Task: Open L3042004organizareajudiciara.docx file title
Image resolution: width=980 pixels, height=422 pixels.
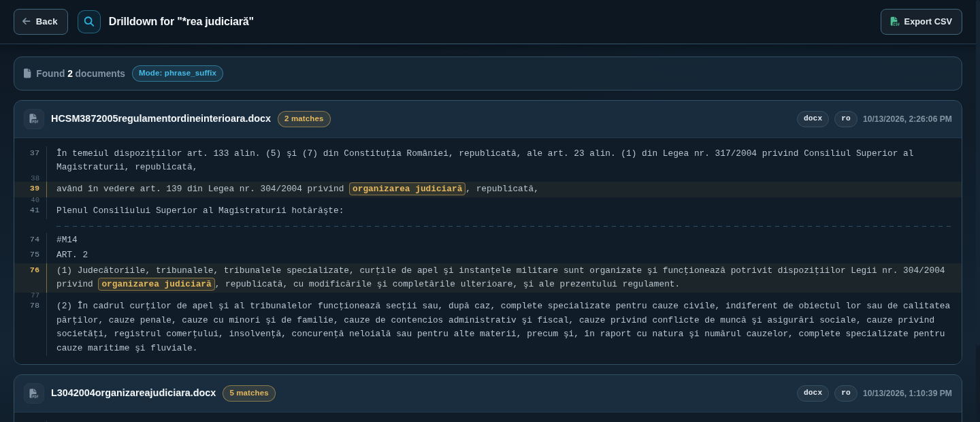Action: click(133, 393)
